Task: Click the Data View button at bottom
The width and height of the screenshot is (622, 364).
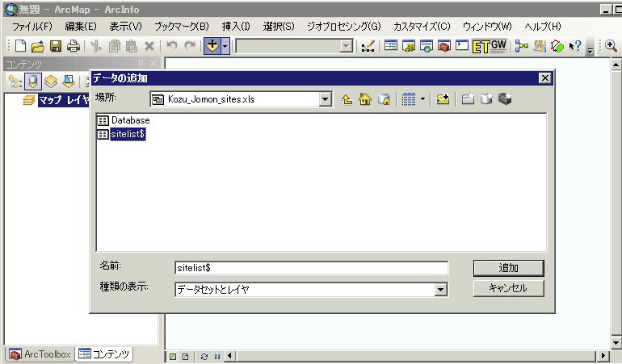Action: [x=173, y=357]
